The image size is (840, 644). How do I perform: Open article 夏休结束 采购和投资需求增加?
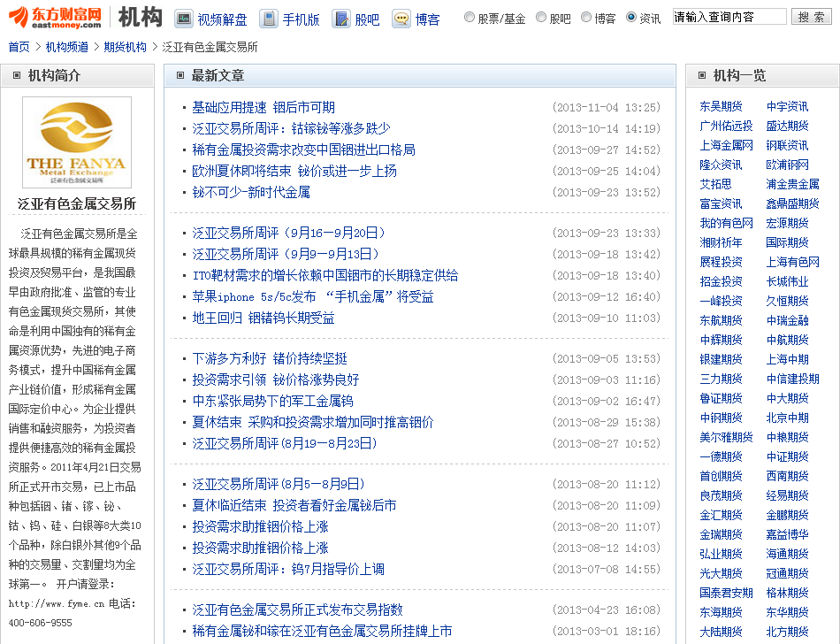[313, 422]
